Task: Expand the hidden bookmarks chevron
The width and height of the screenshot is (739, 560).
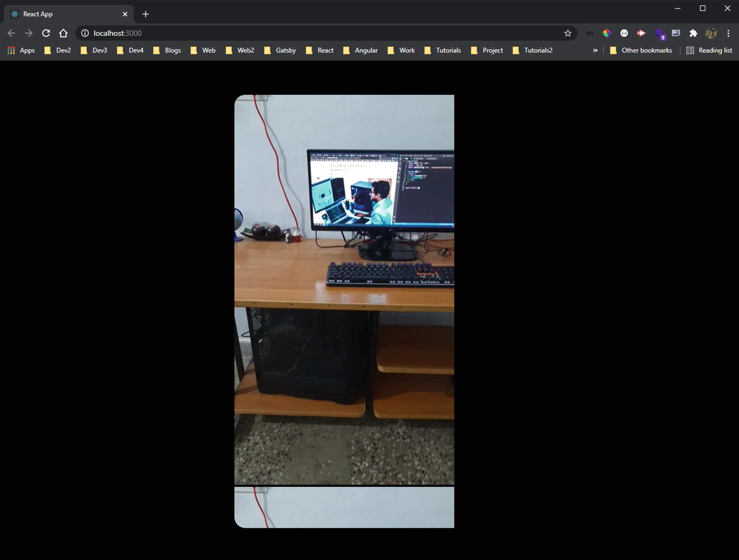Action: [595, 50]
